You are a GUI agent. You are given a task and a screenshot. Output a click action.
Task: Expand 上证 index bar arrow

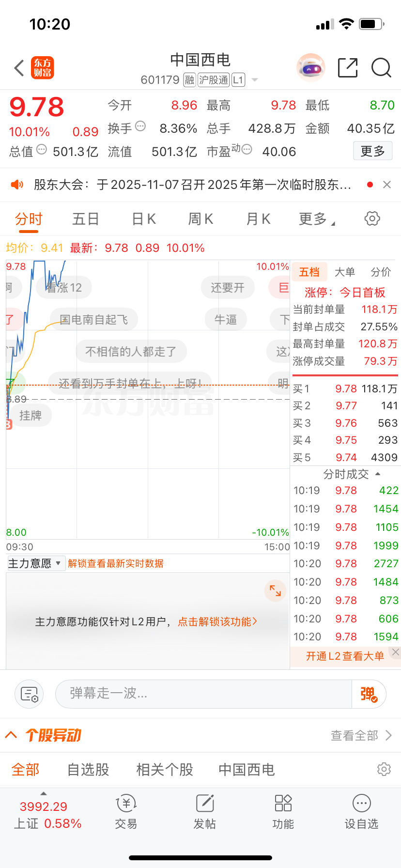coord(44,794)
